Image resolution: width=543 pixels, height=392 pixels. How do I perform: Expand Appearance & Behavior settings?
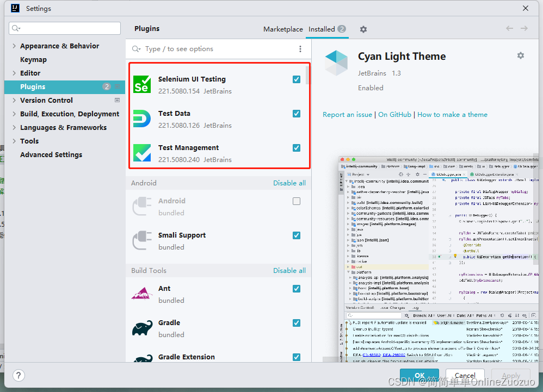[x=14, y=46]
